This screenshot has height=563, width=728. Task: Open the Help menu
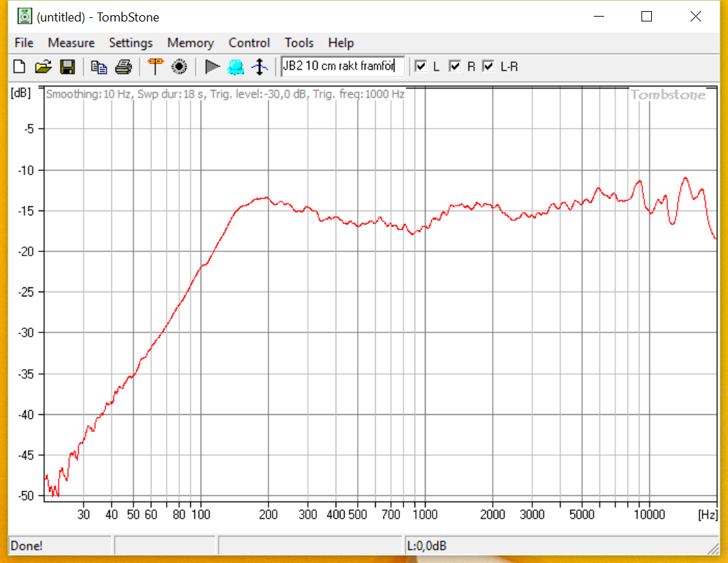[340, 43]
